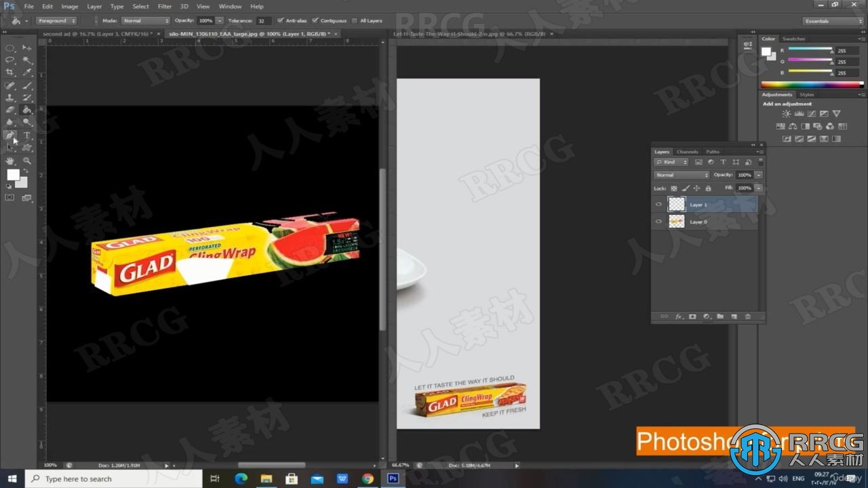The width and height of the screenshot is (868, 488).
Task: Select the Zoom tool
Action: click(x=27, y=161)
